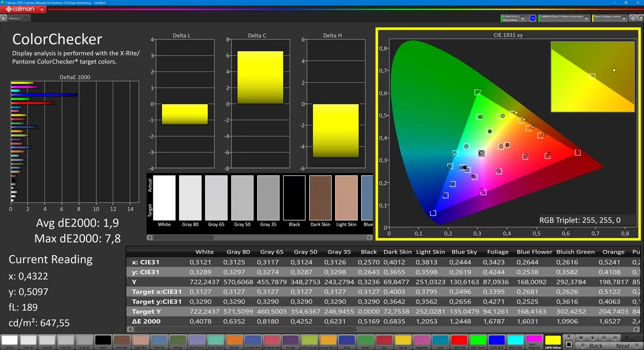Select the Black swatch in bottom strip
Viewport: 644px width, 350px height.
(103, 341)
